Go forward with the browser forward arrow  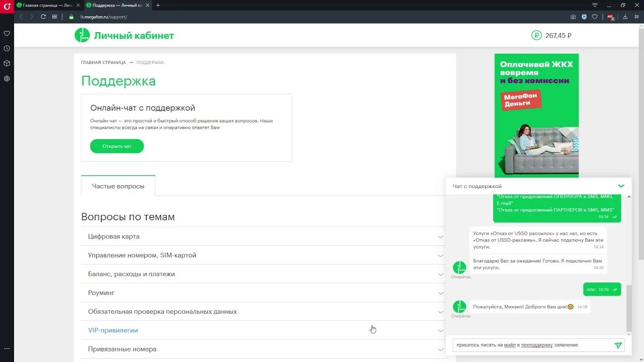pyautogui.click(x=32, y=17)
